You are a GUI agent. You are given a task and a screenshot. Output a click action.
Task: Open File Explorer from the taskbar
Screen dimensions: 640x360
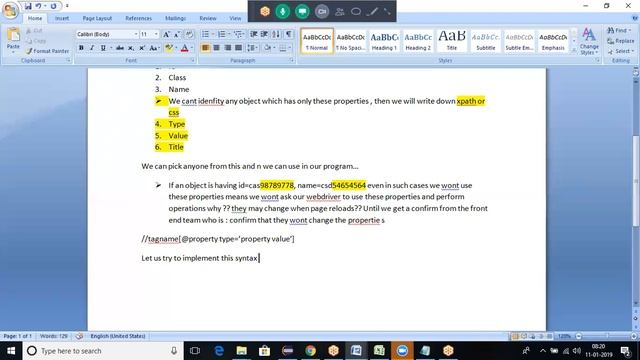click(x=242, y=351)
